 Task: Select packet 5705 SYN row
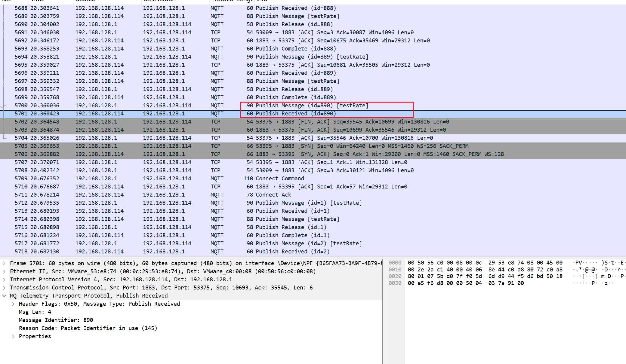click(313, 146)
